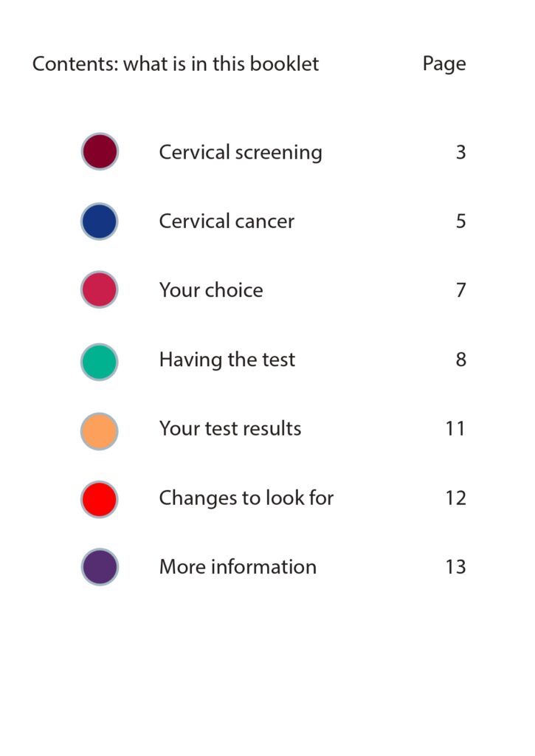Click page number 3 for Cervical screening
The width and height of the screenshot is (535, 756).
[460, 152]
